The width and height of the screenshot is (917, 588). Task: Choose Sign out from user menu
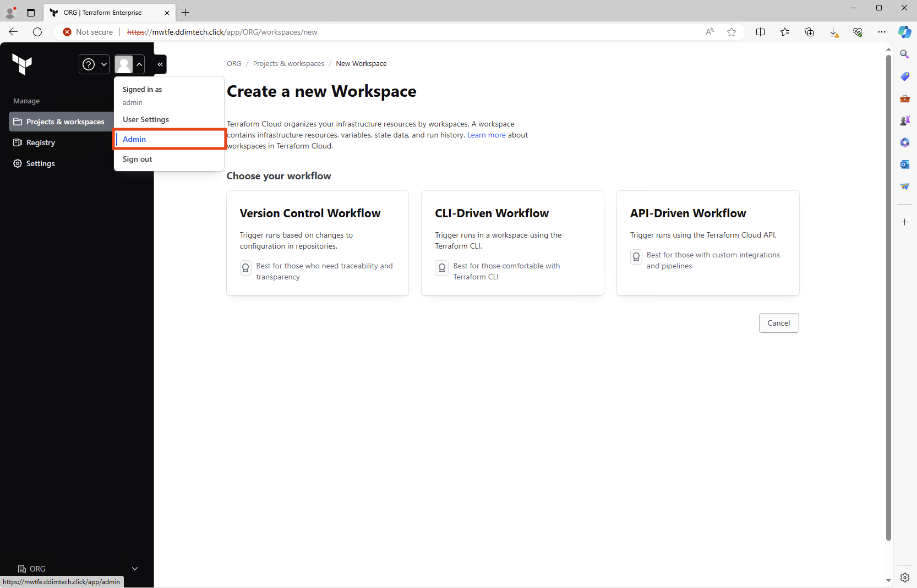coord(138,159)
